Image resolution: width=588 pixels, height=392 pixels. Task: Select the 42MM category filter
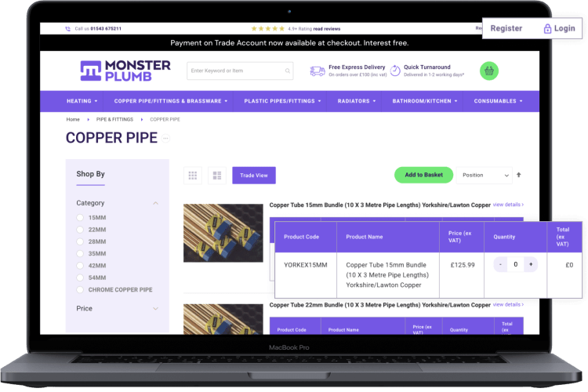(x=92, y=266)
